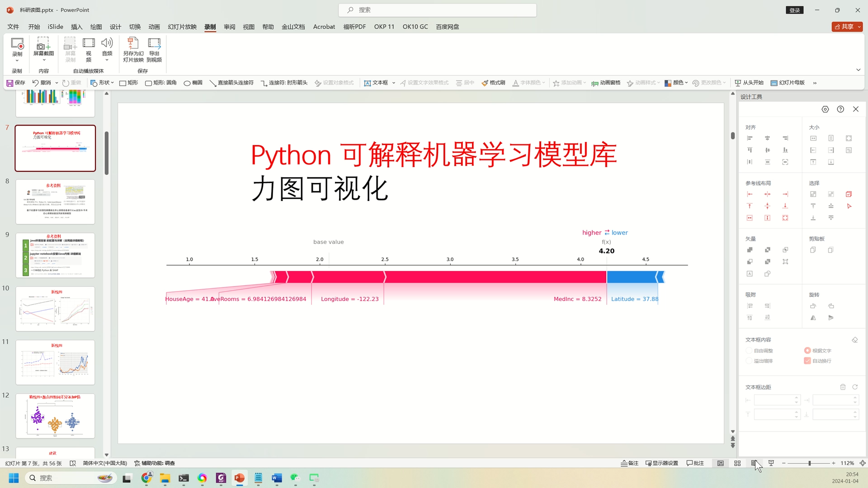Select the 溢出缩排 radio option
The image size is (868, 488).
749,361
